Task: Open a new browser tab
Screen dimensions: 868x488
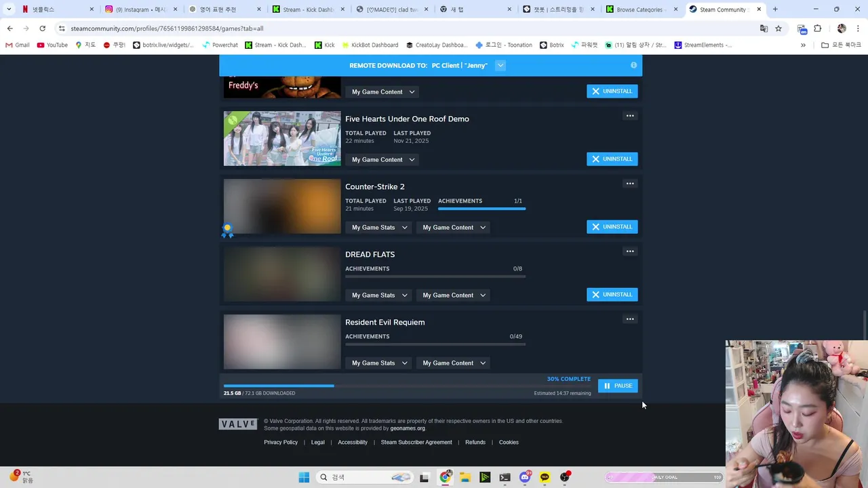Action: click(775, 9)
